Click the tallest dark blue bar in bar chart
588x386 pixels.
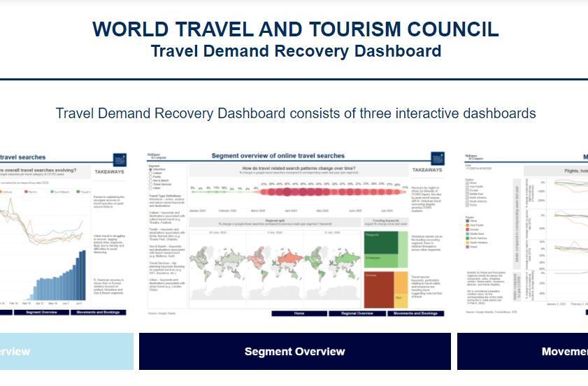(83, 275)
